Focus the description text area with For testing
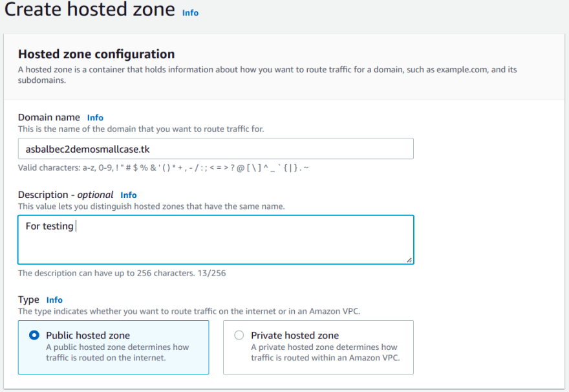This screenshot has height=392, width=569. pyautogui.click(x=215, y=239)
